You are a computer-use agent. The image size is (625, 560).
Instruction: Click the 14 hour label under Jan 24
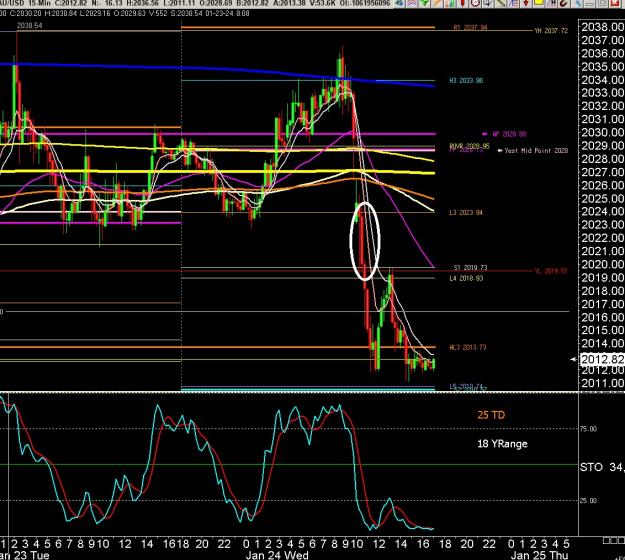(x=401, y=544)
